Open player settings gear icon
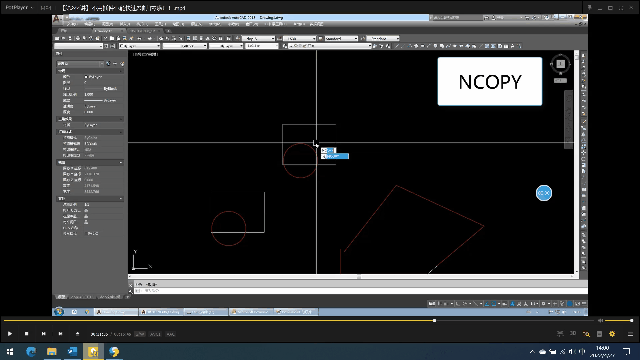 click(612, 334)
